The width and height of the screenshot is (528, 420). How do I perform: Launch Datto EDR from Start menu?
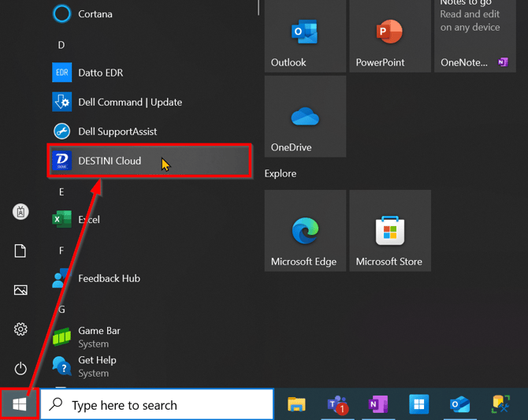(x=100, y=72)
